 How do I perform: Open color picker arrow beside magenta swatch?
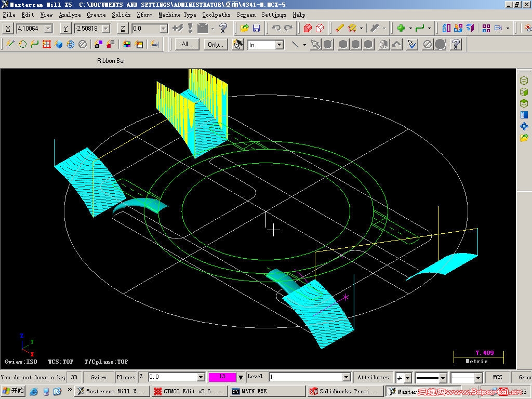(241, 377)
